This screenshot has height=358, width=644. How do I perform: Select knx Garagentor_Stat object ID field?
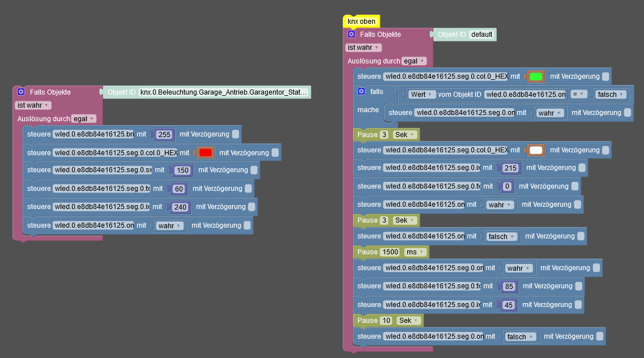223,92
